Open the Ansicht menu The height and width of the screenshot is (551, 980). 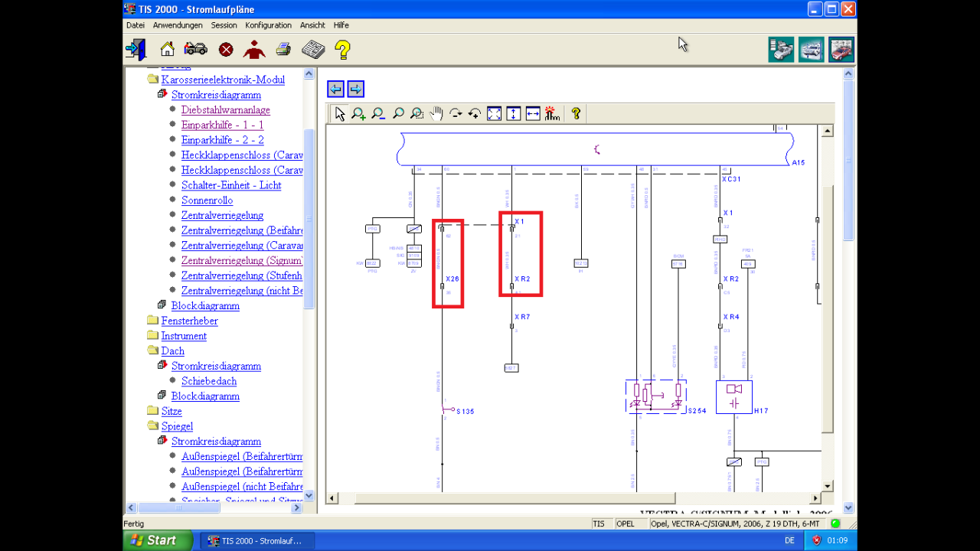pos(312,24)
